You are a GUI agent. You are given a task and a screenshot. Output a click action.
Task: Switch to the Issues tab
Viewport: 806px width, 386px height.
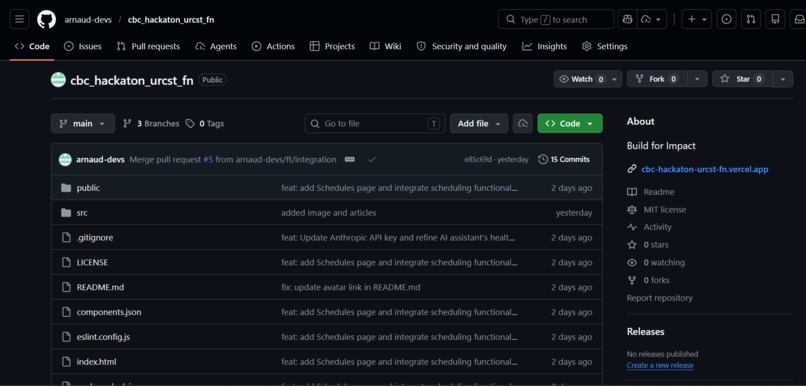(83, 46)
